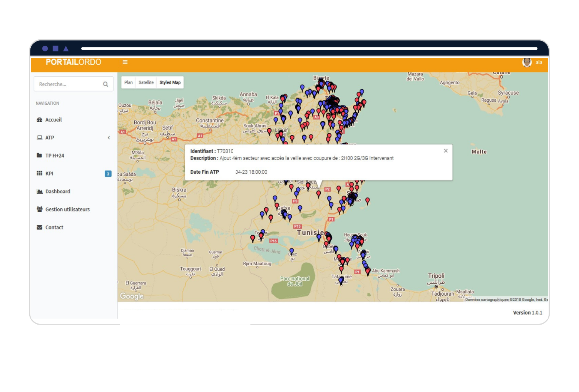Toggle the sidebar hamburger menu icon
This screenshot has width=579, height=392.
tap(125, 62)
